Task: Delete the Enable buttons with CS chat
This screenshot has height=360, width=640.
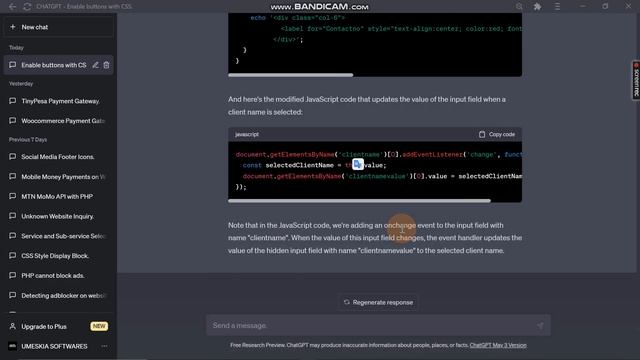Action: (x=107, y=65)
